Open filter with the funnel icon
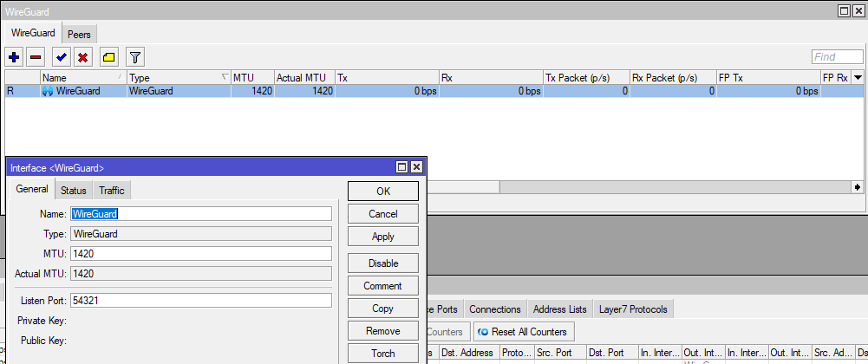The height and width of the screenshot is (364, 868). [135, 57]
